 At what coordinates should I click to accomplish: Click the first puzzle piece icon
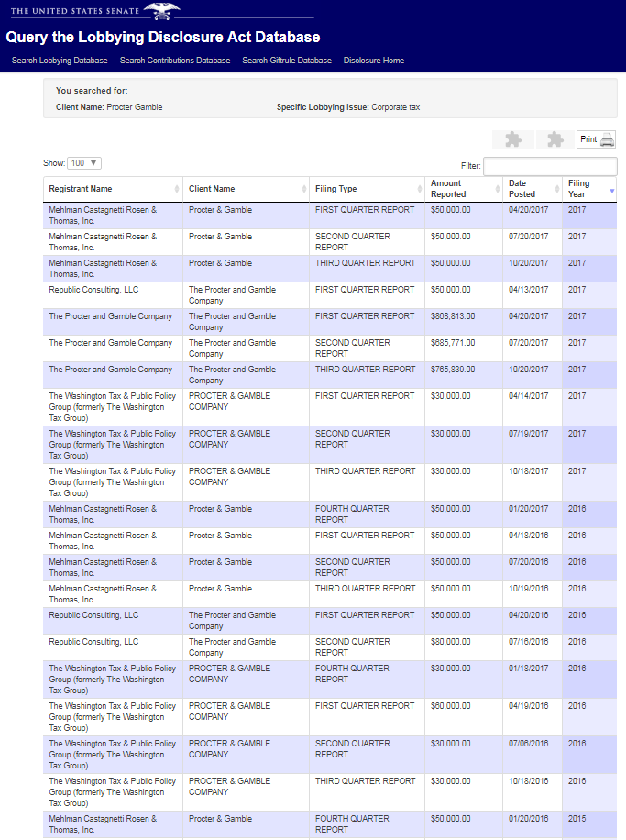(513, 139)
